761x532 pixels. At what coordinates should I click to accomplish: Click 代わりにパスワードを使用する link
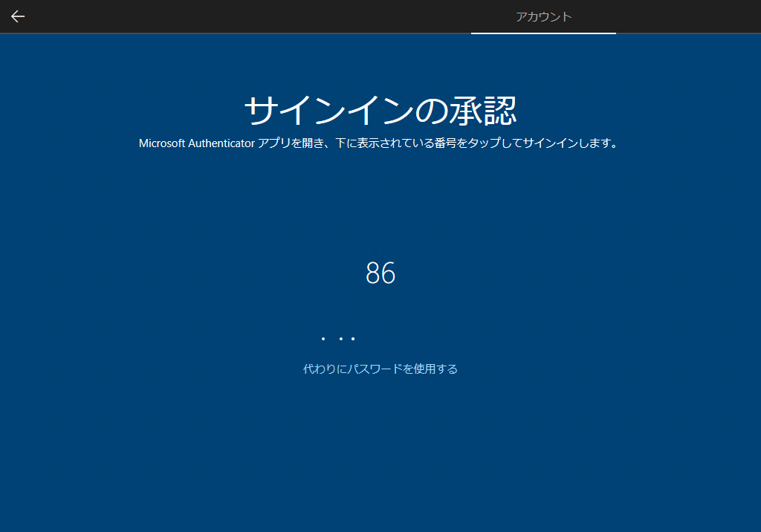[x=380, y=369]
